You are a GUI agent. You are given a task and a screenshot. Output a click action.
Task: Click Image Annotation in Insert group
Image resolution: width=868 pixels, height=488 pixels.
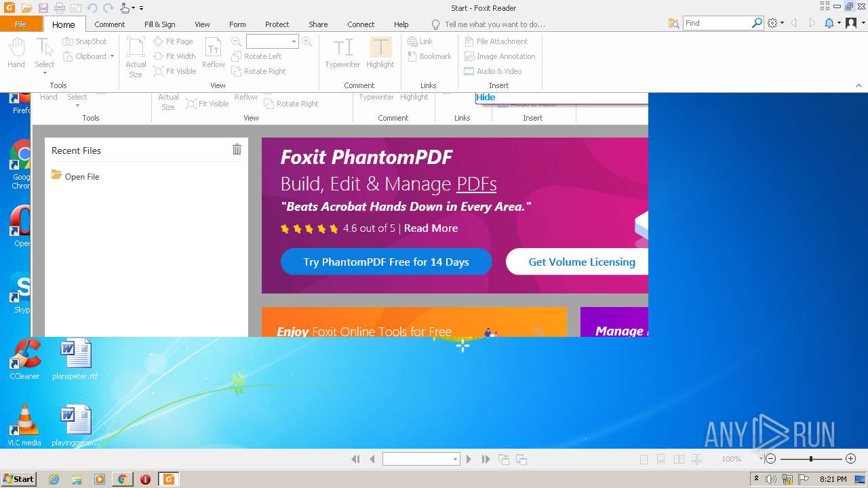pyautogui.click(x=500, y=56)
